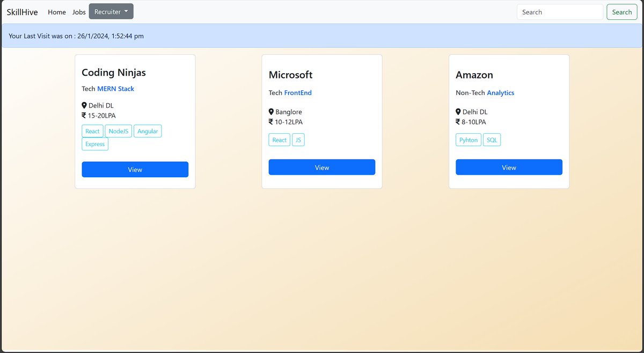Open the Recruiter dropdown menu
The width and height of the screenshot is (644, 353).
point(111,11)
